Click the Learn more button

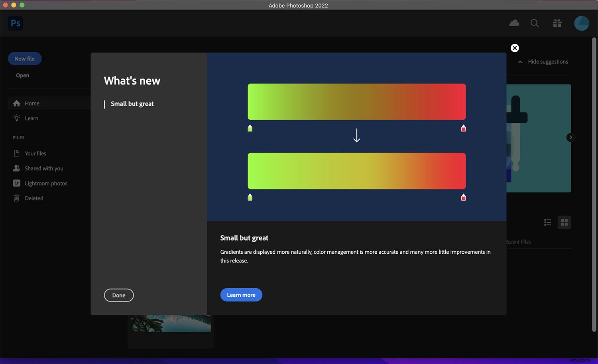point(241,295)
